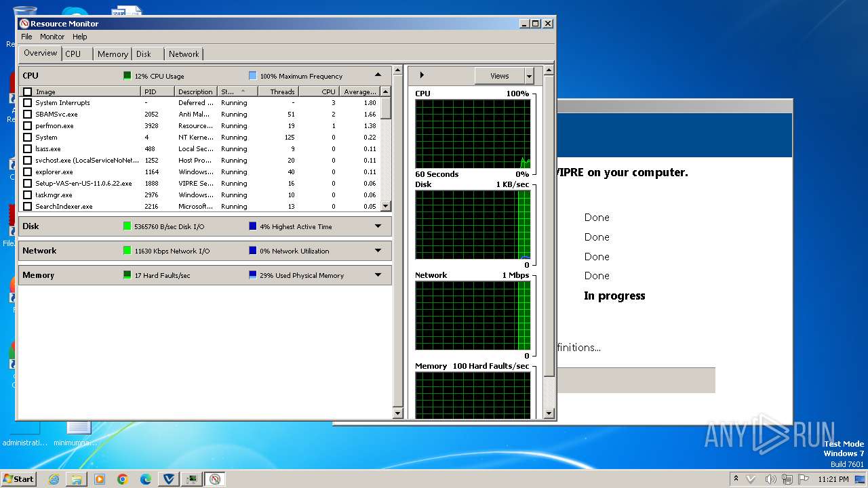Select the minimumna desktop file icon
868x488 pixels.
(77, 434)
